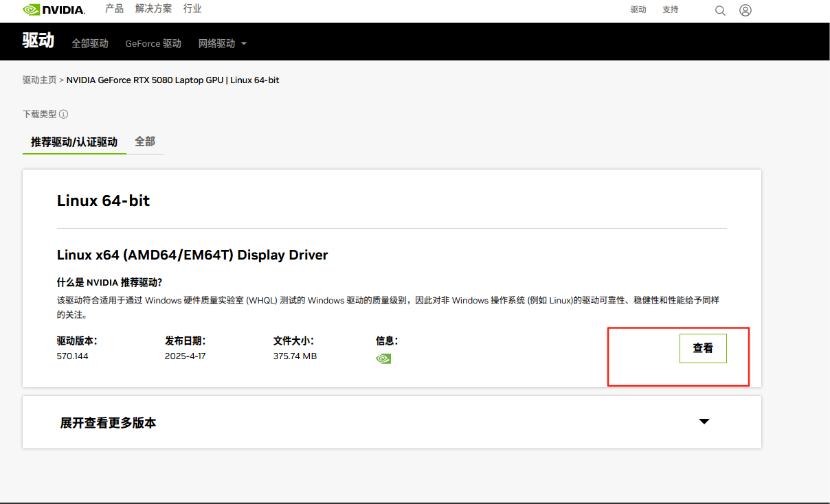Open the user account icon
The image size is (830, 504).
(745, 10)
